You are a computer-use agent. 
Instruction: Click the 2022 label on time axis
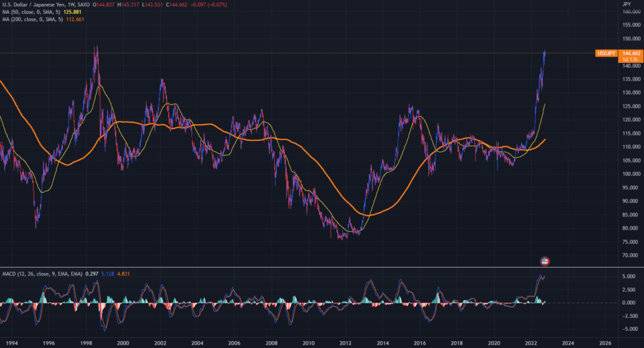(x=531, y=343)
